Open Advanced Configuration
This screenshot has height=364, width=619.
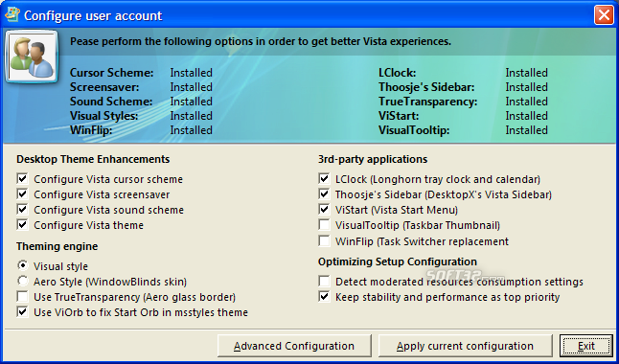[x=294, y=346]
